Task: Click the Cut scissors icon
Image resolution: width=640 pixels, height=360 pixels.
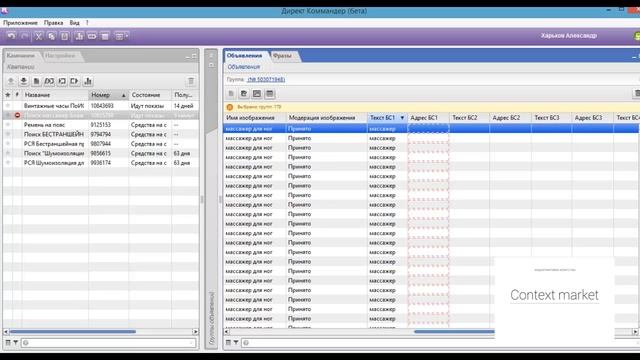Action: click(38, 36)
